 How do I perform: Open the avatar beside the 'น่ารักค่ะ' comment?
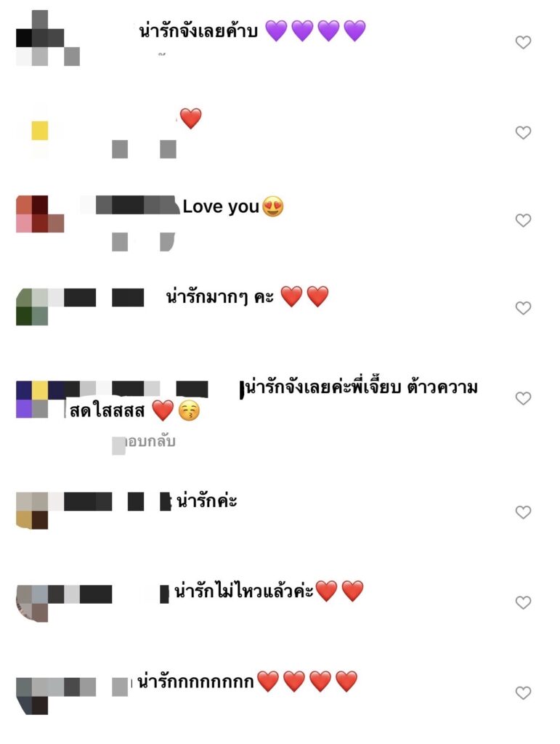click(x=32, y=511)
